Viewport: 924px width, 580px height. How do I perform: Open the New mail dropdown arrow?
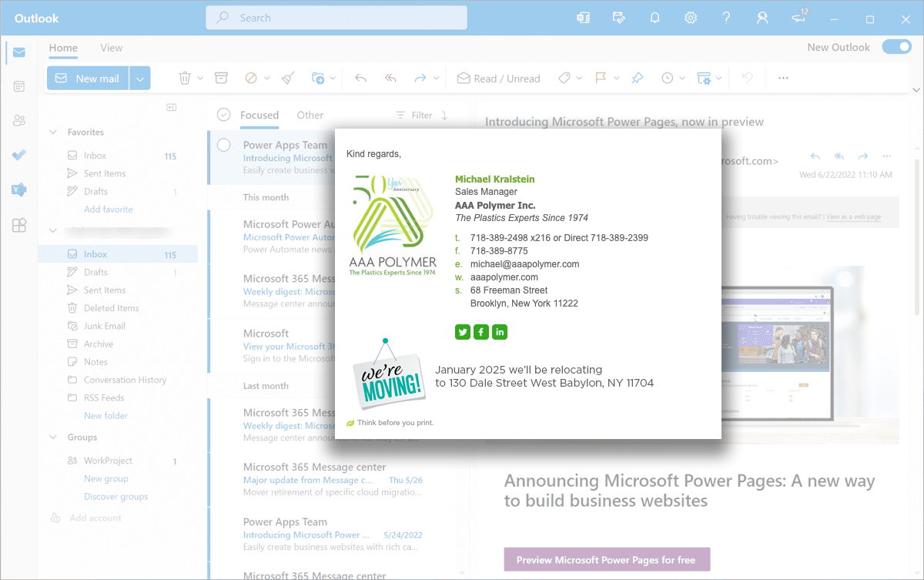[x=140, y=79]
